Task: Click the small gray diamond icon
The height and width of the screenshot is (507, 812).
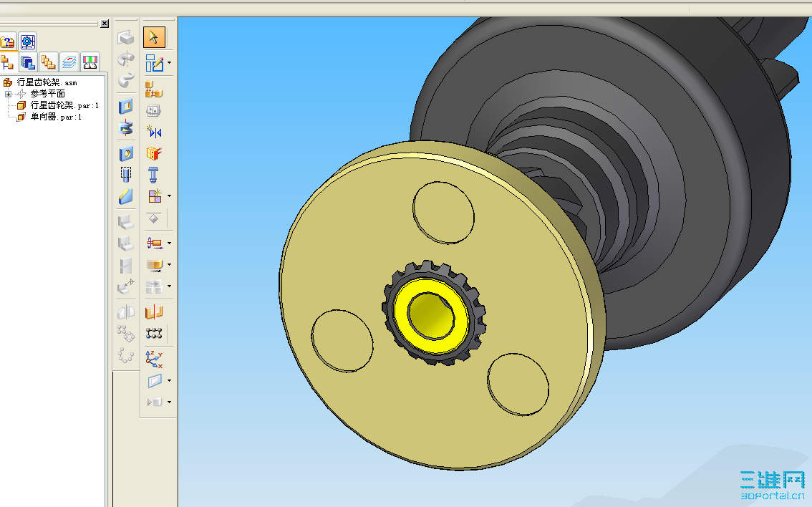Action: pyautogui.click(x=154, y=218)
